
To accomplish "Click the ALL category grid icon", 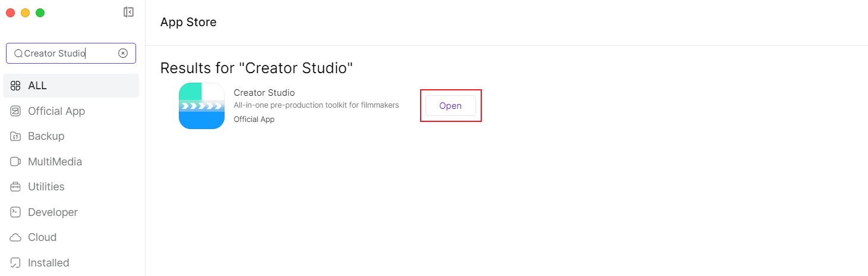I will (x=16, y=86).
